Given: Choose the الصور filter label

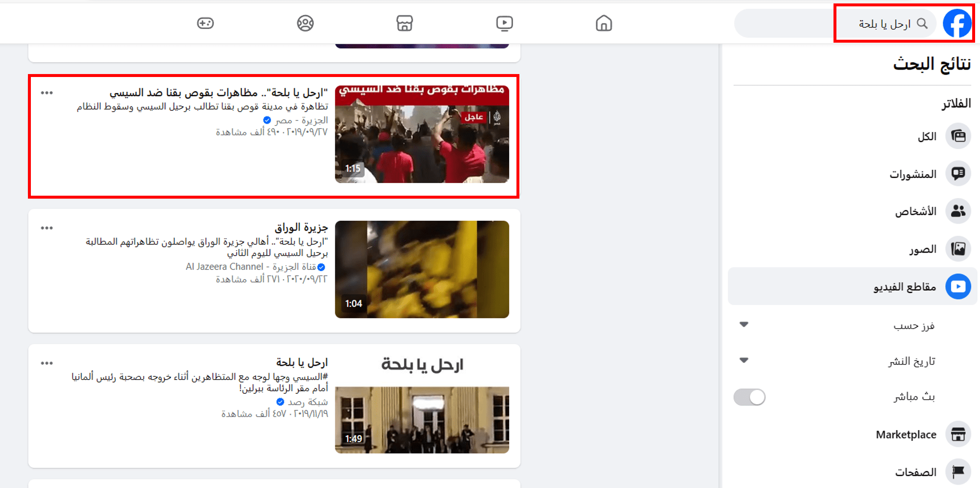Looking at the screenshot, I should tap(923, 249).
